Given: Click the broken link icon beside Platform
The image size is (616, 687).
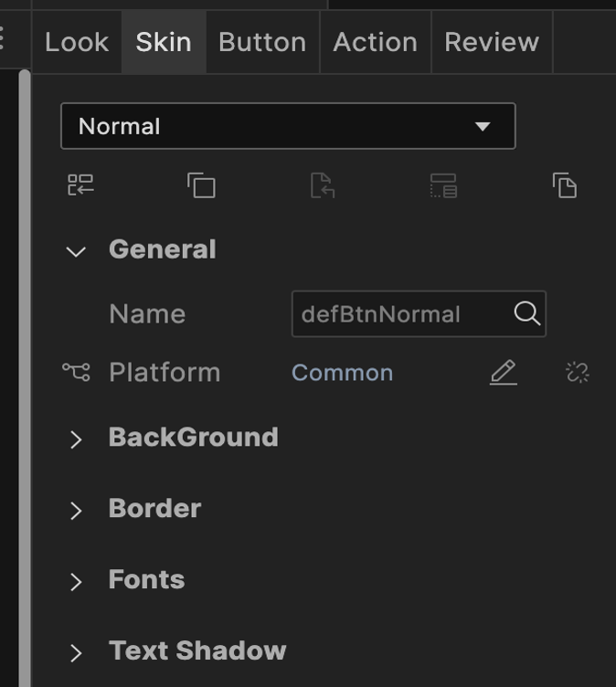Looking at the screenshot, I should [x=578, y=372].
